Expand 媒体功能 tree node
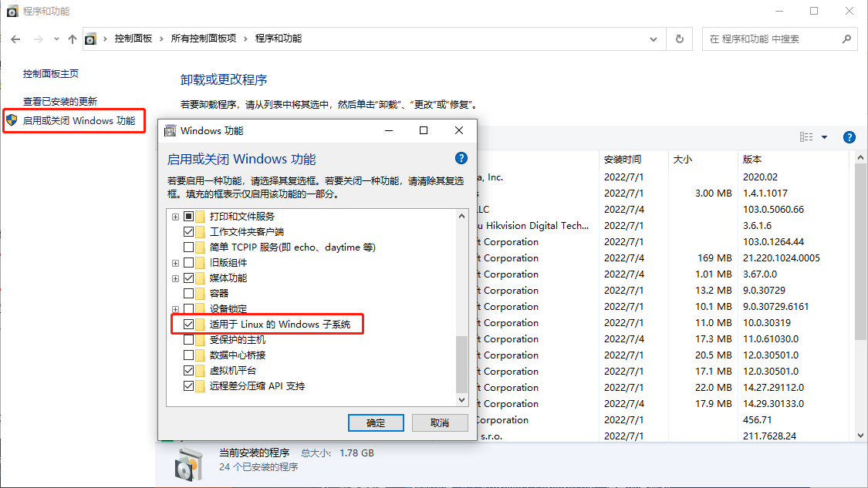Screen dimensions: 868x488 [x=175, y=278]
